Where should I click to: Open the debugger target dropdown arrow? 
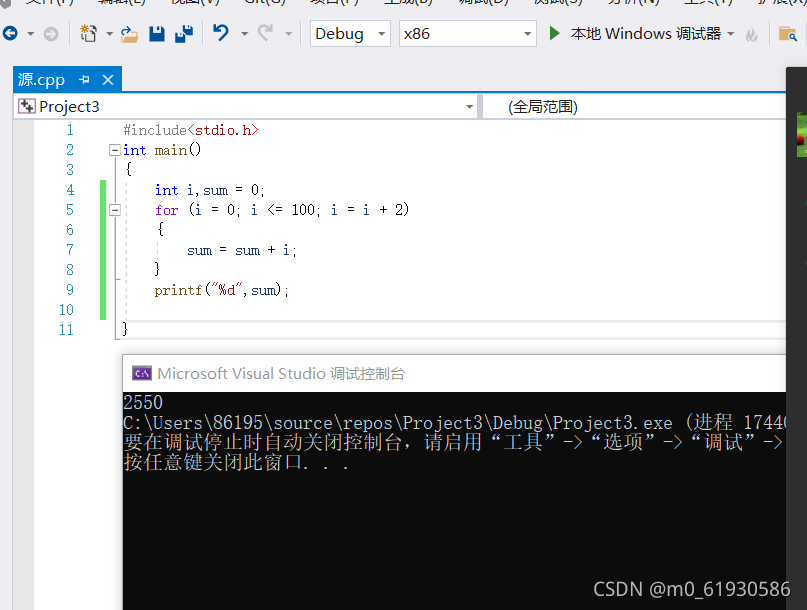[731, 34]
